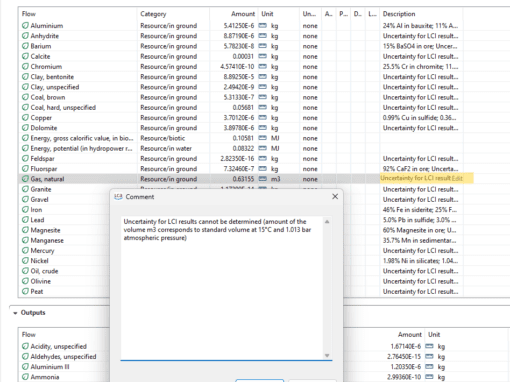Click the flow icon next to Ammonia output

25,377
